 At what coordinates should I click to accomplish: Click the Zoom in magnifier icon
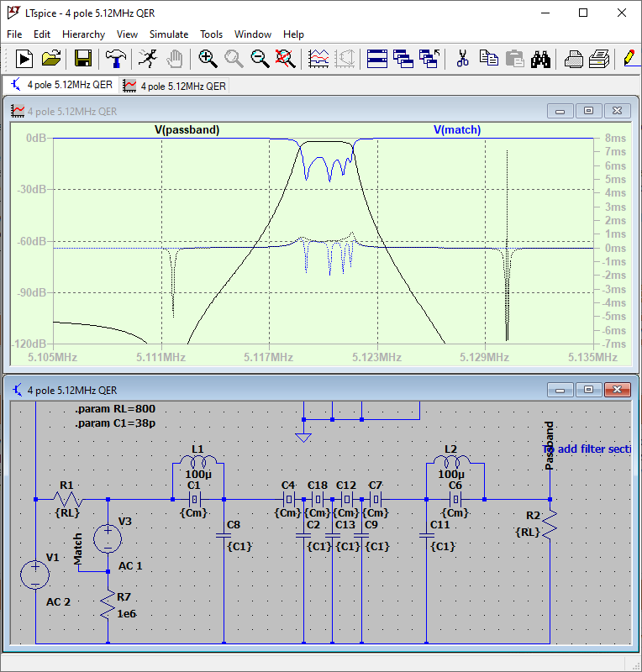(x=208, y=58)
